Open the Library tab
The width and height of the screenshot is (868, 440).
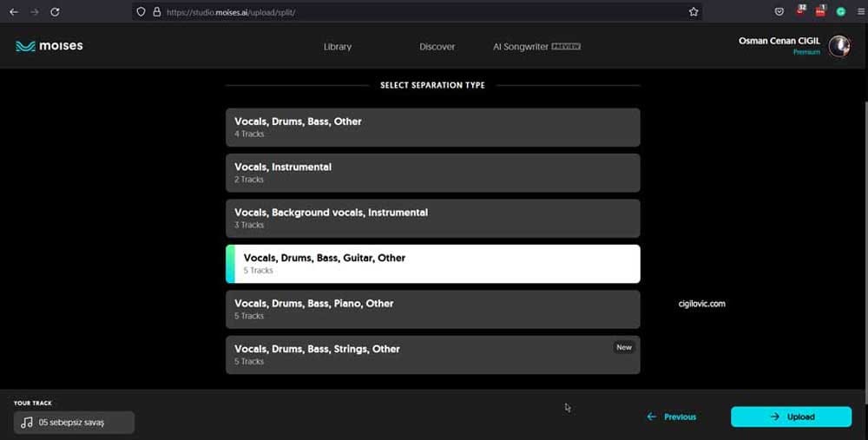[x=338, y=47]
